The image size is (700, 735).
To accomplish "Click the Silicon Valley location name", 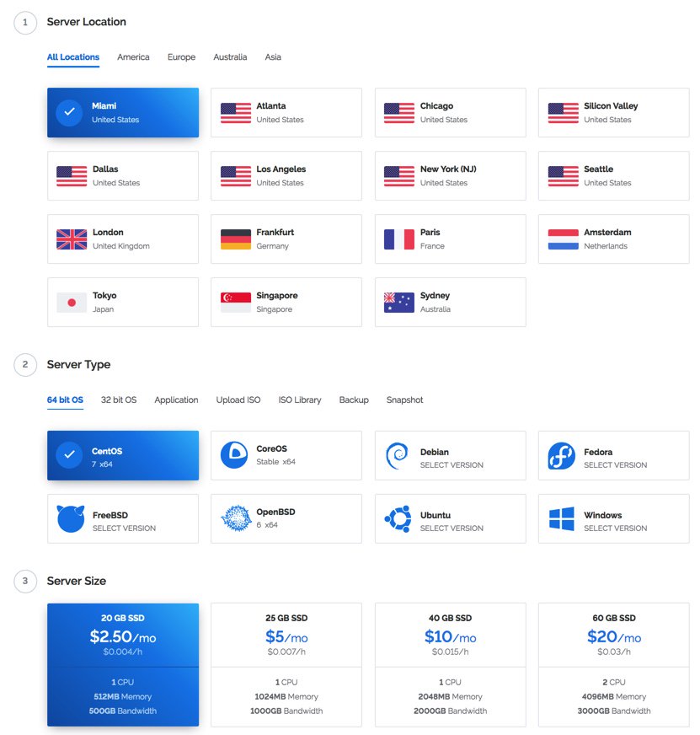I will (611, 106).
